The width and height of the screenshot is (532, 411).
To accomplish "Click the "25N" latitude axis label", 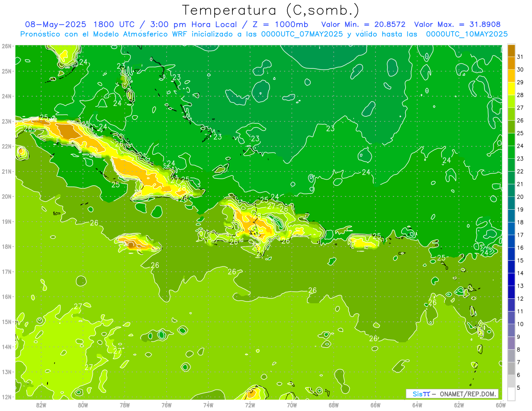I will (x=7, y=71).
